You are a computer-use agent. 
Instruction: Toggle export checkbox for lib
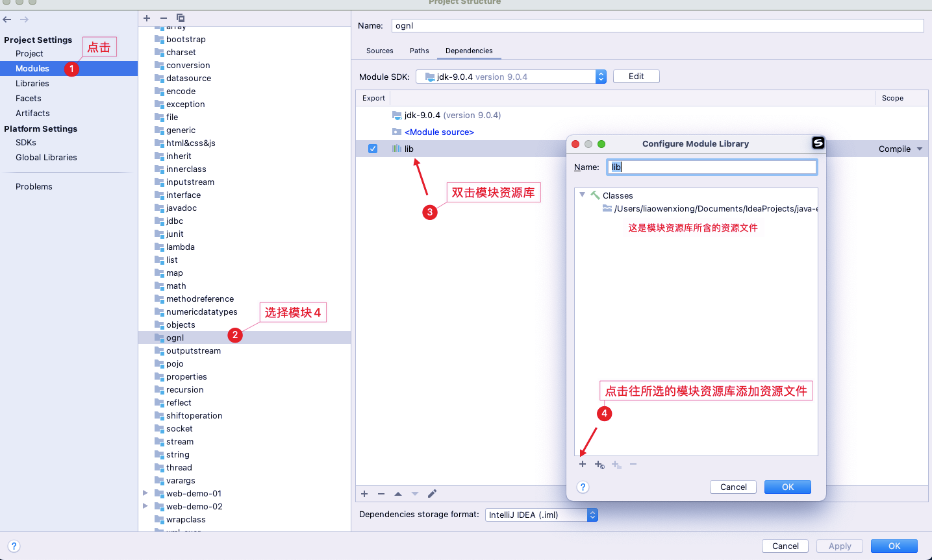coord(373,149)
